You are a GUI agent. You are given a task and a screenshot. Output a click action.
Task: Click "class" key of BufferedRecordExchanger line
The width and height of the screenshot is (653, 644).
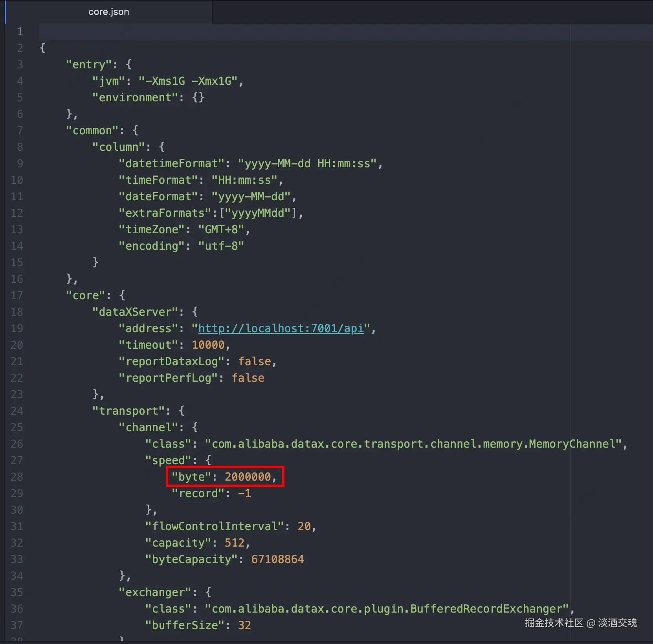coord(168,609)
